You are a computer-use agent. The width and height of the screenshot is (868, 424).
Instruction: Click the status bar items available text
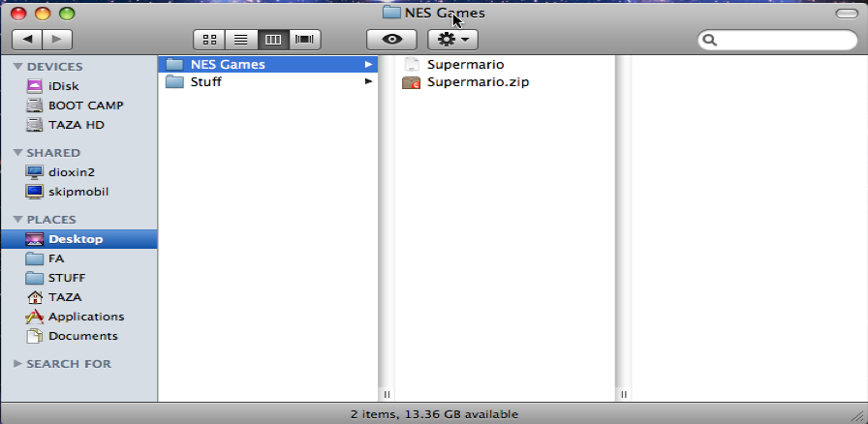tap(435, 414)
